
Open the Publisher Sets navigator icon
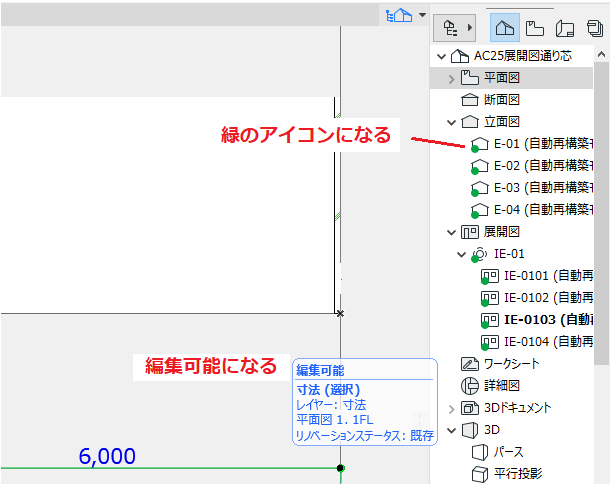point(595,28)
